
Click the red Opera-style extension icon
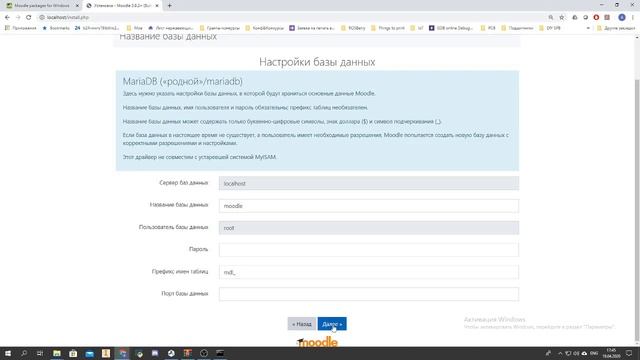click(x=596, y=17)
